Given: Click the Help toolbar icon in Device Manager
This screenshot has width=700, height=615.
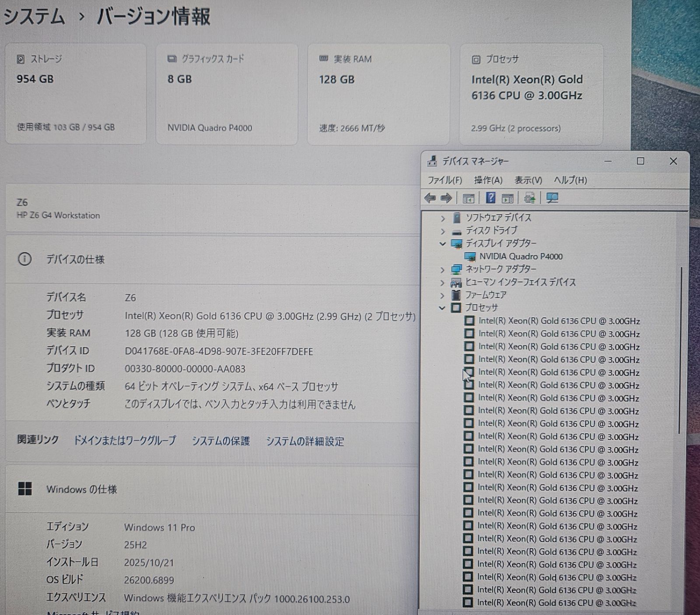Looking at the screenshot, I should coord(490,198).
